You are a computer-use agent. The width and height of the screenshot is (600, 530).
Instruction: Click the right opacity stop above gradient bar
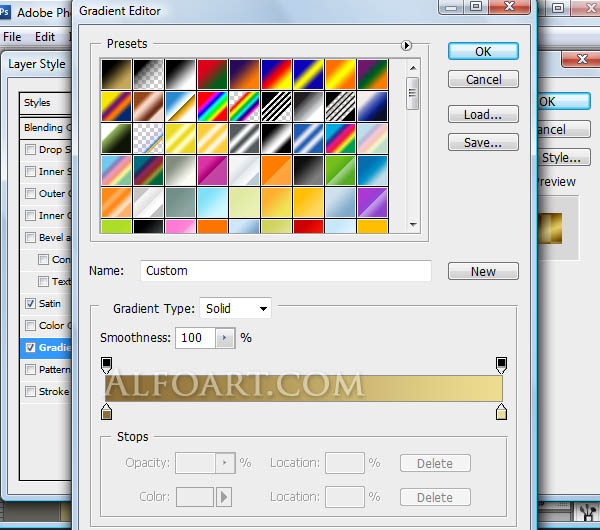[501, 365]
